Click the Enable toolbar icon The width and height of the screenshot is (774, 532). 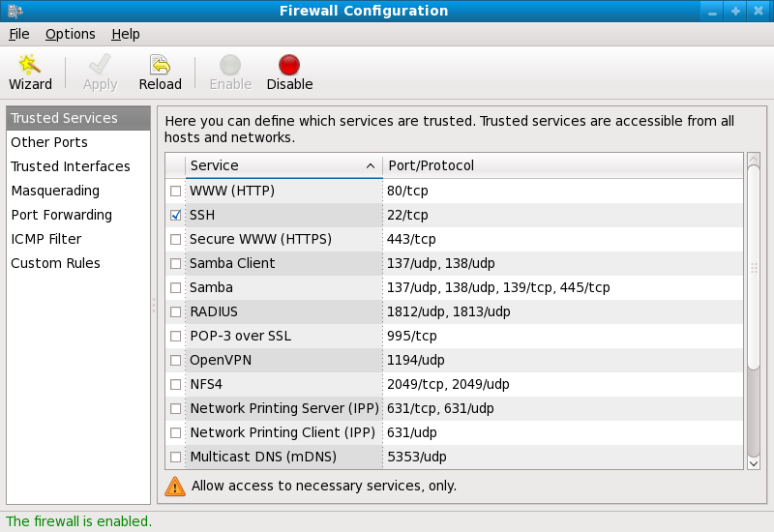[x=230, y=66]
